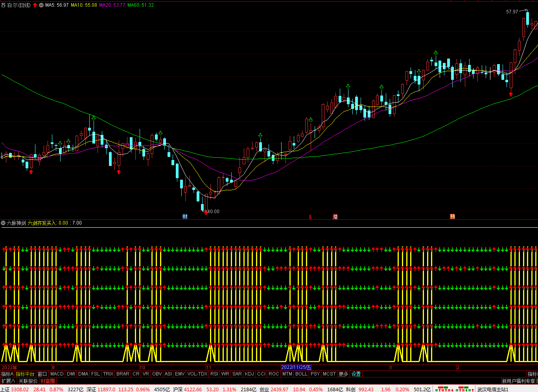538x392 pixels.
Task: Open the 财富圈 tab
Action: [x=48, y=381]
